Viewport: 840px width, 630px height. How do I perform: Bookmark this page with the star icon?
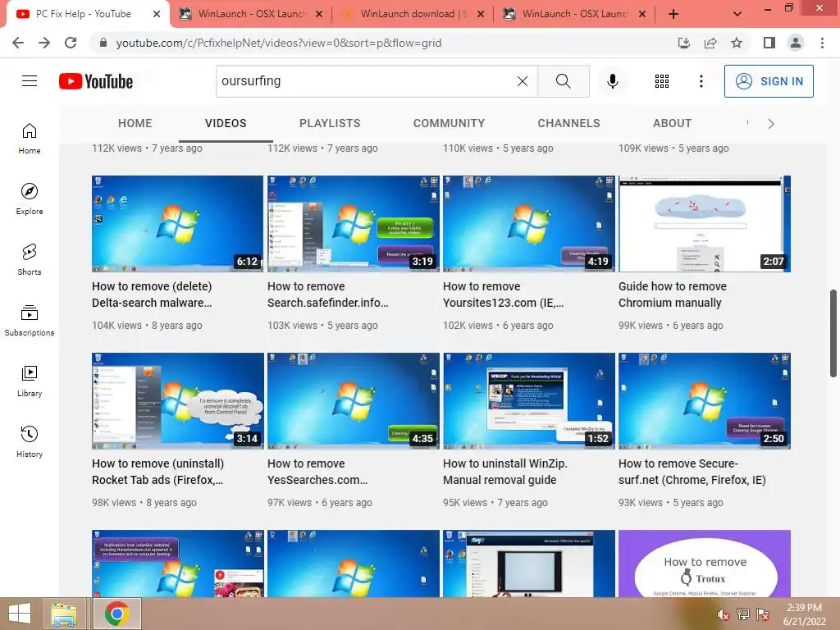coord(737,43)
